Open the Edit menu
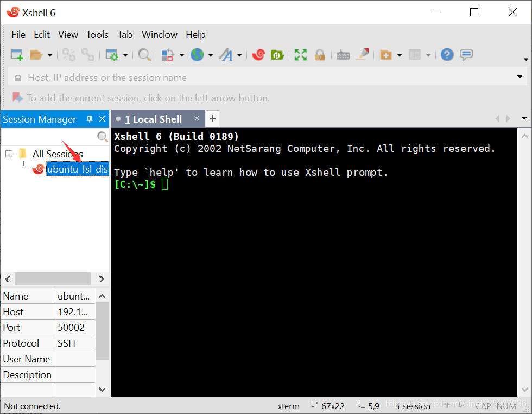This screenshot has width=532, height=414. click(42, 35)
